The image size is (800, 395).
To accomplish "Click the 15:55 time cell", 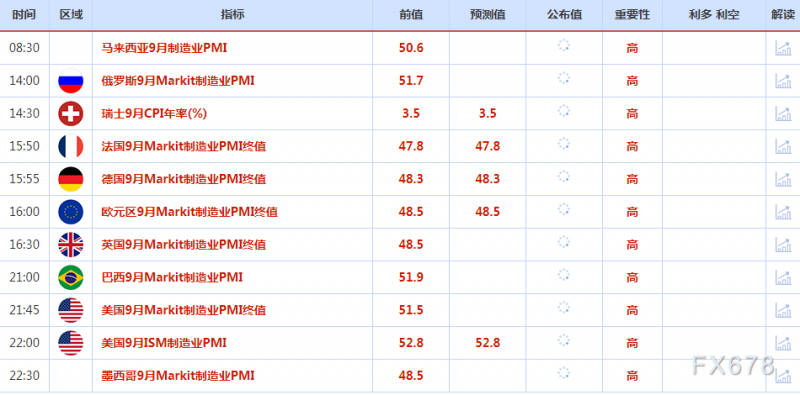I will [x=24, y=179].
